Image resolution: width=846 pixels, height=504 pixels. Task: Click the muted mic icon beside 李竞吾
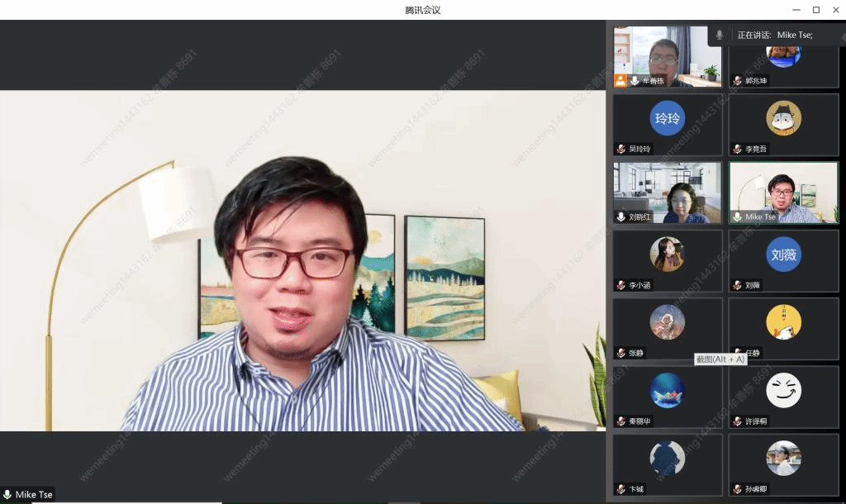pos(737,150)
